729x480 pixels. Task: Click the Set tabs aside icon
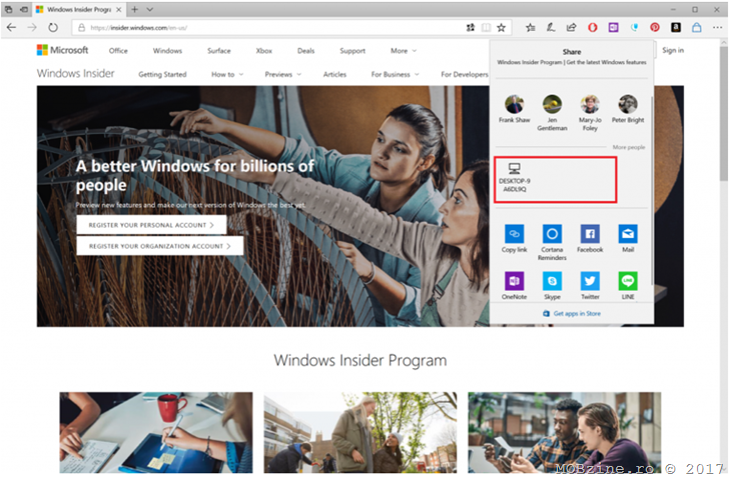click(23, 9)
